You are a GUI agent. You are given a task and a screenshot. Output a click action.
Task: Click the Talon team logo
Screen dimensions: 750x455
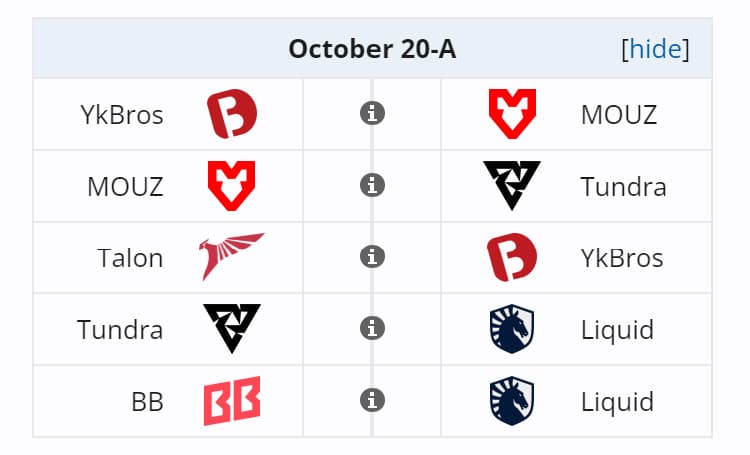coord(232,257)
